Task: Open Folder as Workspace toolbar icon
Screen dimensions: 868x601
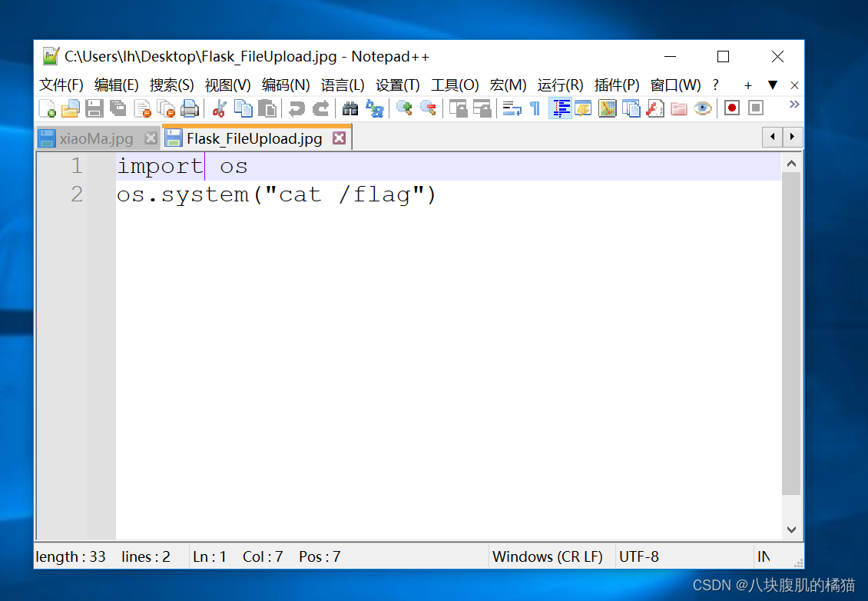Action: [x=679, y=108]
